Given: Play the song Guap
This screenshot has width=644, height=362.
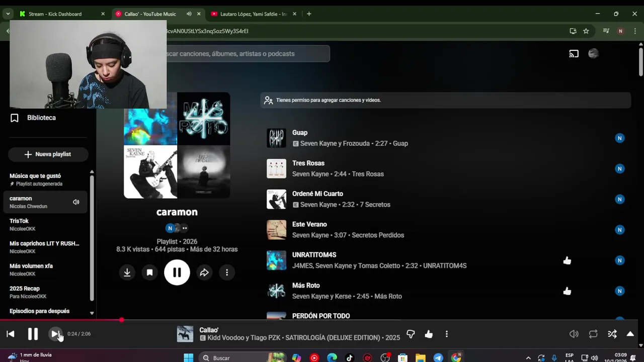Looking at the screenshot, I should (276, 138).
